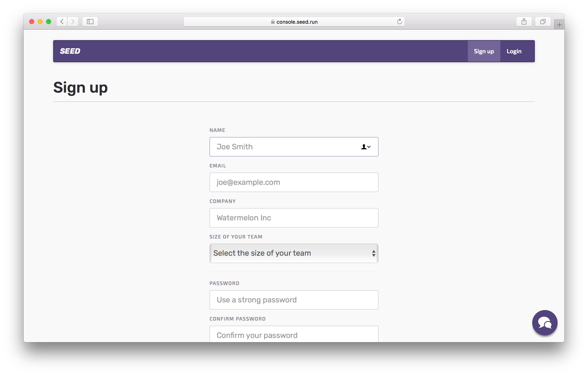The height and width of the screenshot is (376, 588).
Task: Open the Safari share icon
Action: click(x=524, y=22)
